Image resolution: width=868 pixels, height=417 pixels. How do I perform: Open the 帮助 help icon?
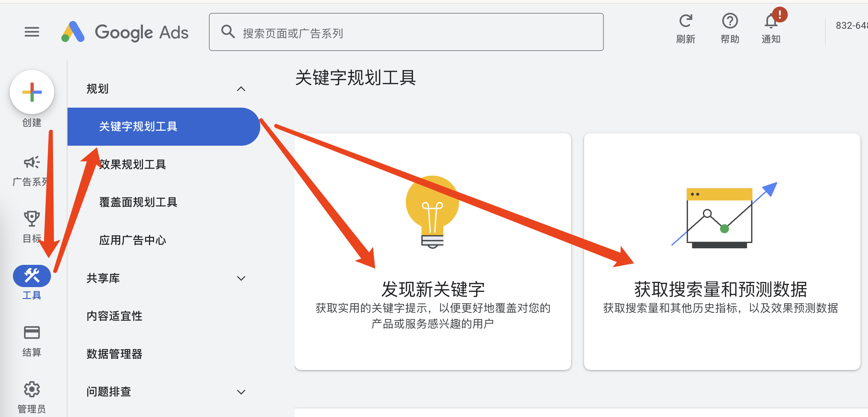point(730,21)
